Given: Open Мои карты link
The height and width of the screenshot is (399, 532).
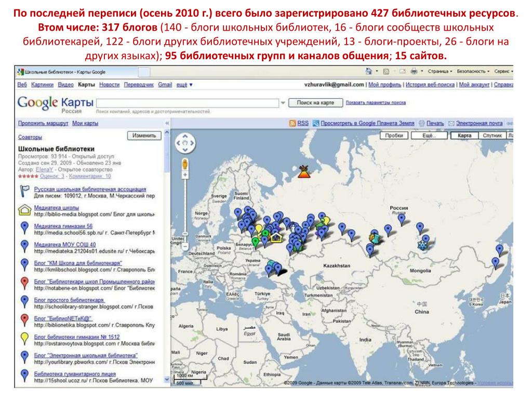Looking at the screenshot, I should coord(85,124).
